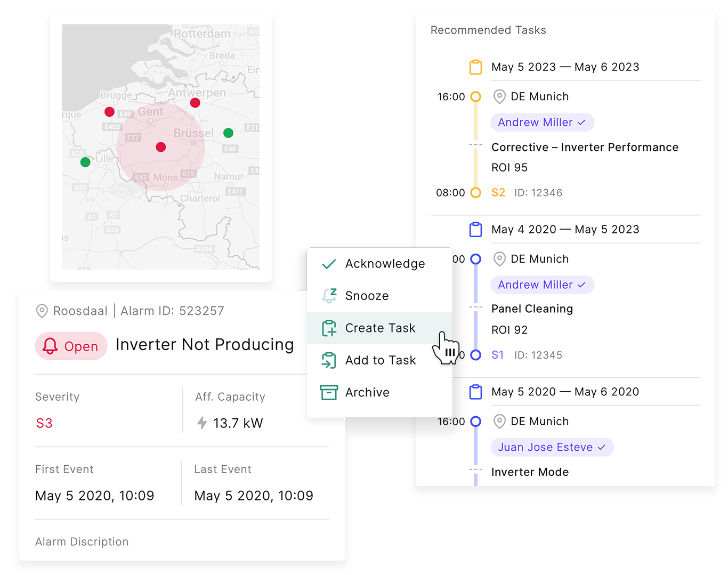Click the S1 severity label link

498,355
